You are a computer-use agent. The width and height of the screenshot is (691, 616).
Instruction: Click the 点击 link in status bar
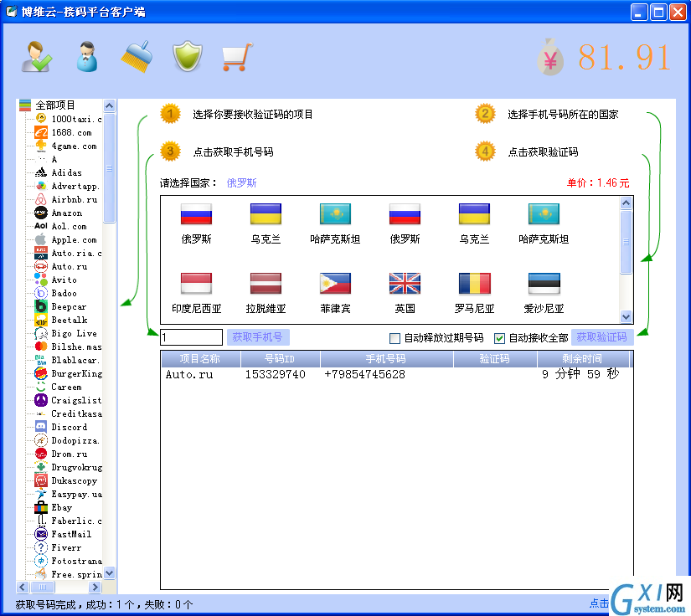600,603
